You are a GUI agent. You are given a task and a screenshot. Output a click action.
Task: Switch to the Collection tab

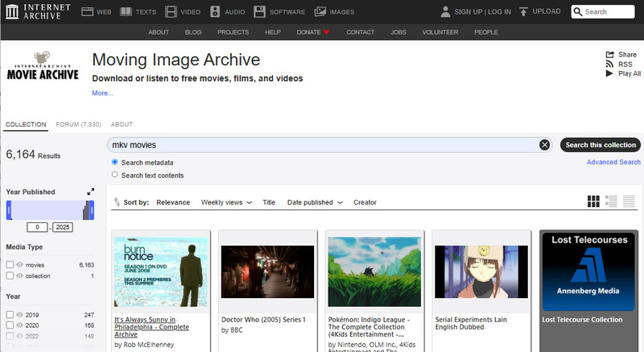point(26,125)
